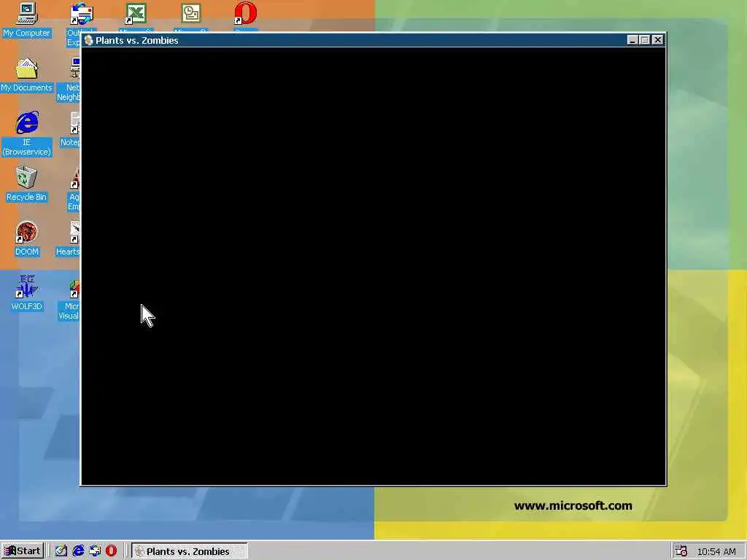
Task: Launch Internet Explorer from Quick Launch
Action: (78, 551)
